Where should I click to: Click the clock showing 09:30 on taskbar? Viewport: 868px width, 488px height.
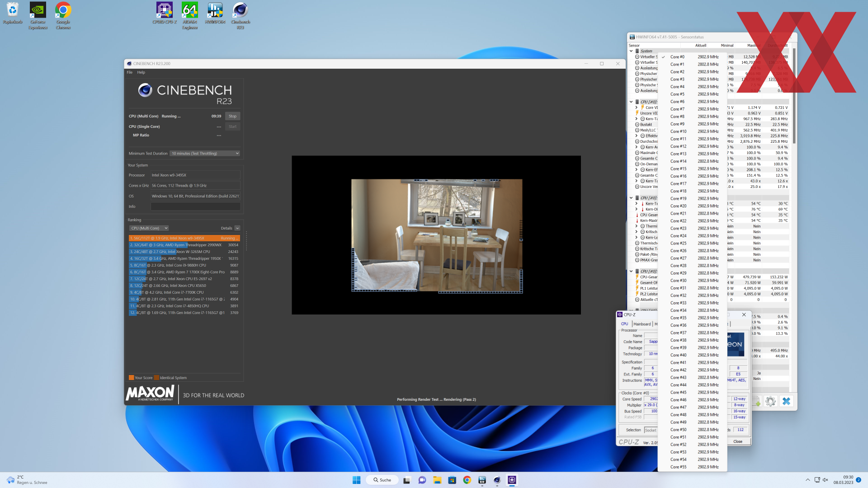coord(844,480)
